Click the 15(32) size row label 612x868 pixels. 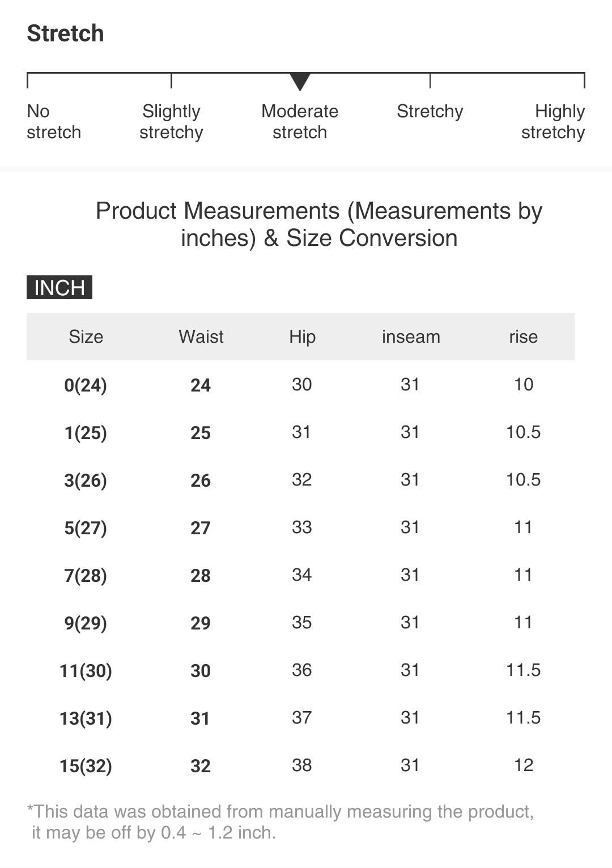point(86,766)
